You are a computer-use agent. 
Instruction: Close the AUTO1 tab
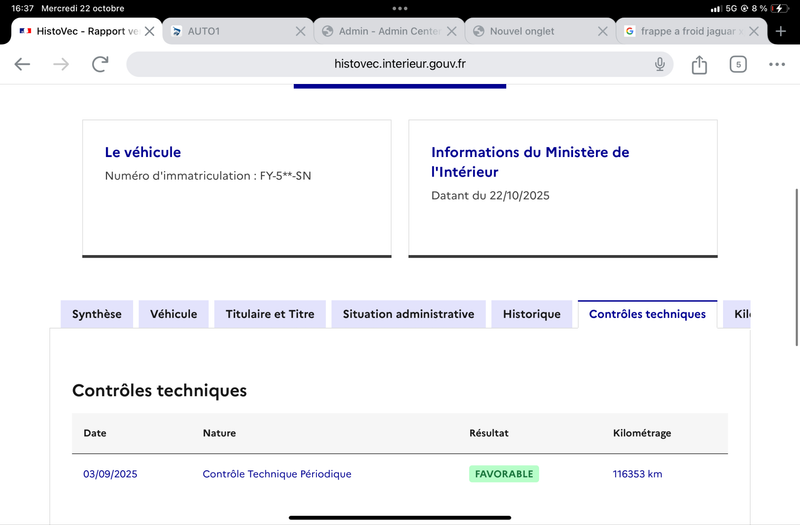click(301, 31)
